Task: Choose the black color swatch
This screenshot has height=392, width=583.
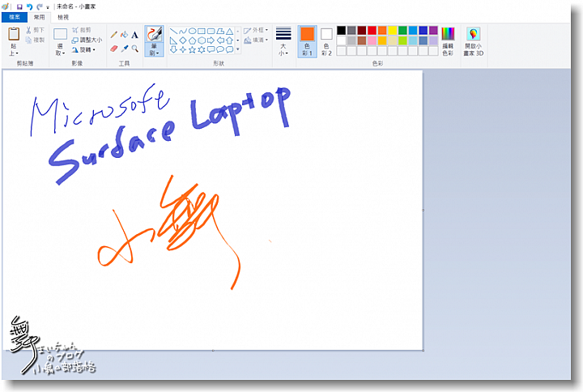Action: [342, 30]
